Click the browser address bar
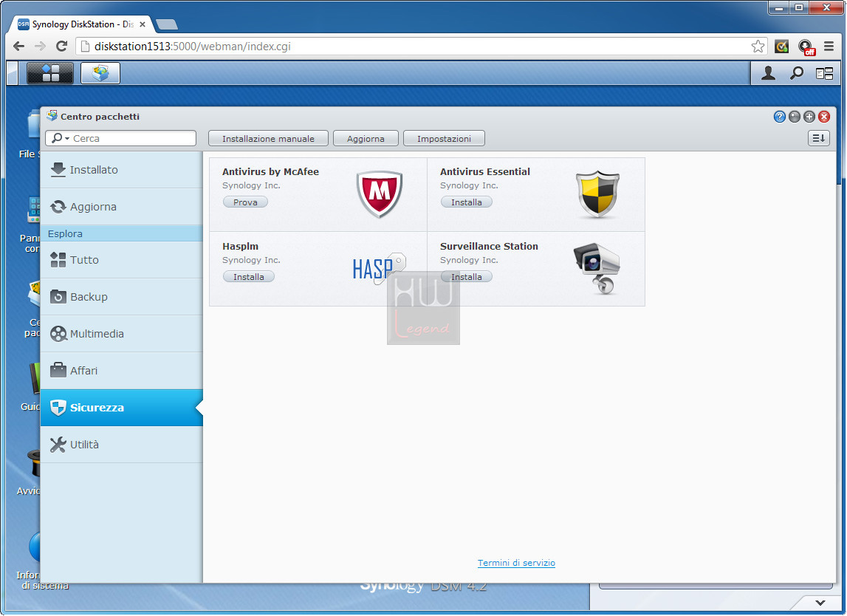This screenshot has width=847, height=616. pos(422,47)
